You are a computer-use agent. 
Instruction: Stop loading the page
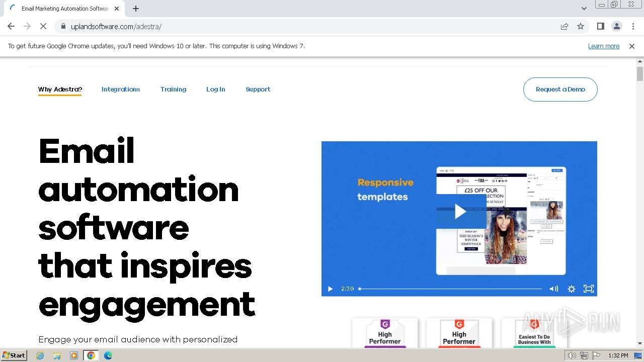point(43,26)
